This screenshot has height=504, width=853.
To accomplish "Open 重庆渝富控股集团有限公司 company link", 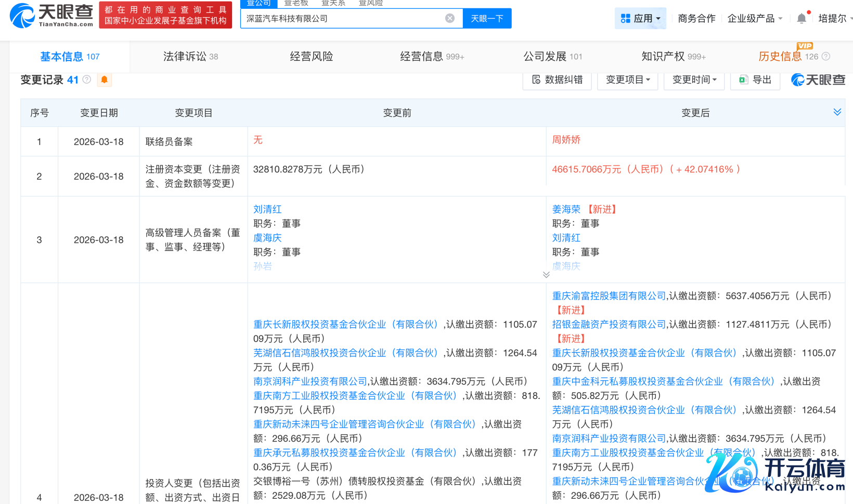I will pyautogui.click(x=609, y=296).
